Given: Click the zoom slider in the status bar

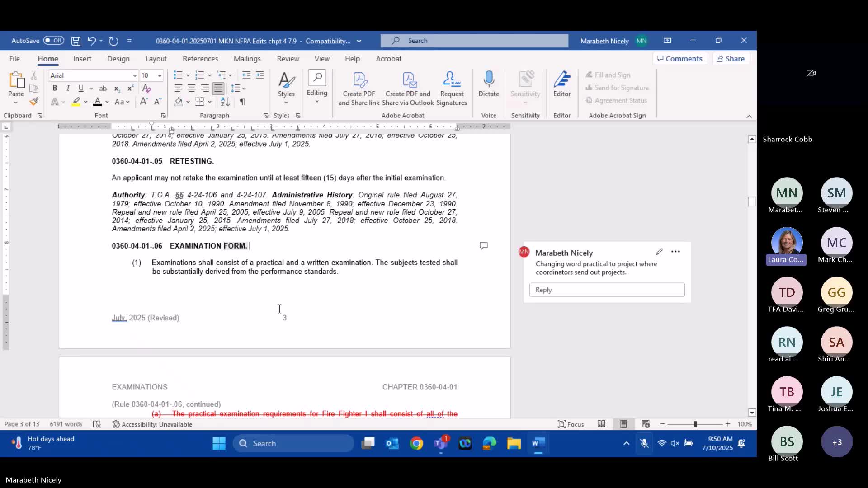Looking at the screenshot, I should pyautogui.click(x=695, y=424).
